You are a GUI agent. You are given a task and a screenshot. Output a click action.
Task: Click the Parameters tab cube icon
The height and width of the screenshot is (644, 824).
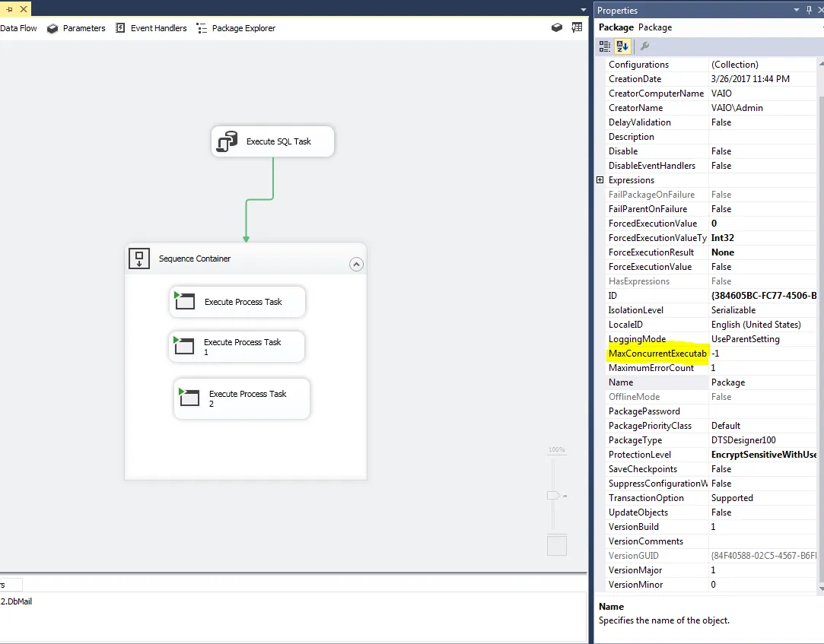(x=52, y=28)
